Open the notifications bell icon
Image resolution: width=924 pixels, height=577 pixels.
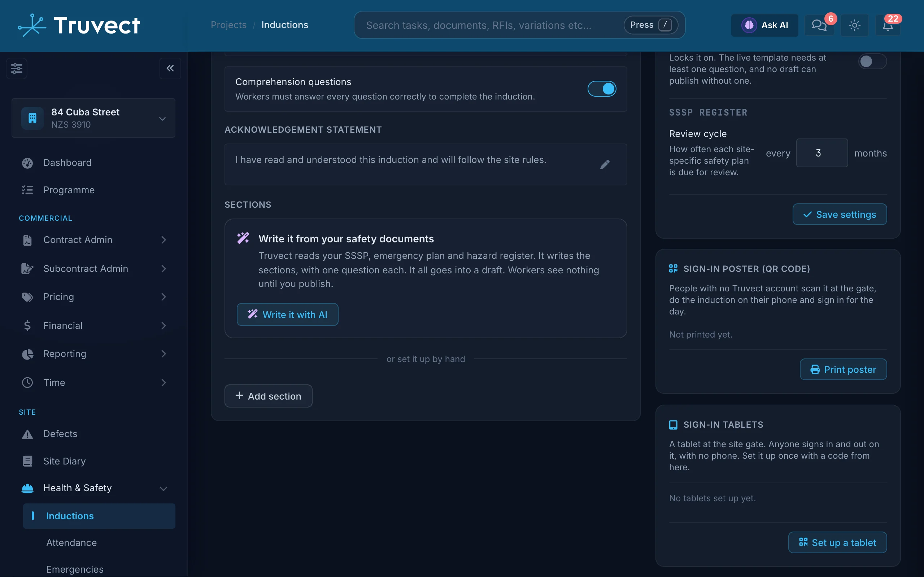888,25
